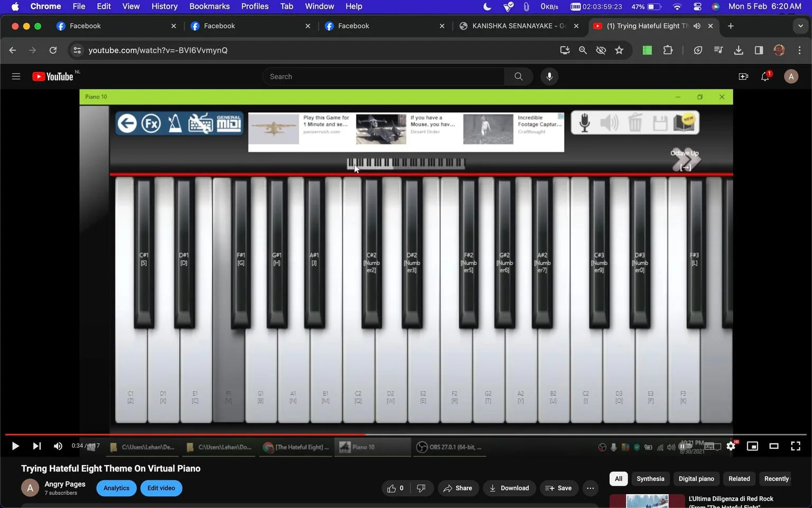Like the video with thumbs up

pos(395,488)
